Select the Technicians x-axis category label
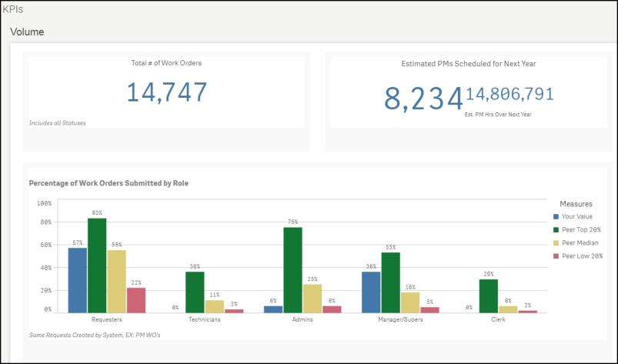The image size is (618, 364). point(204,319)
